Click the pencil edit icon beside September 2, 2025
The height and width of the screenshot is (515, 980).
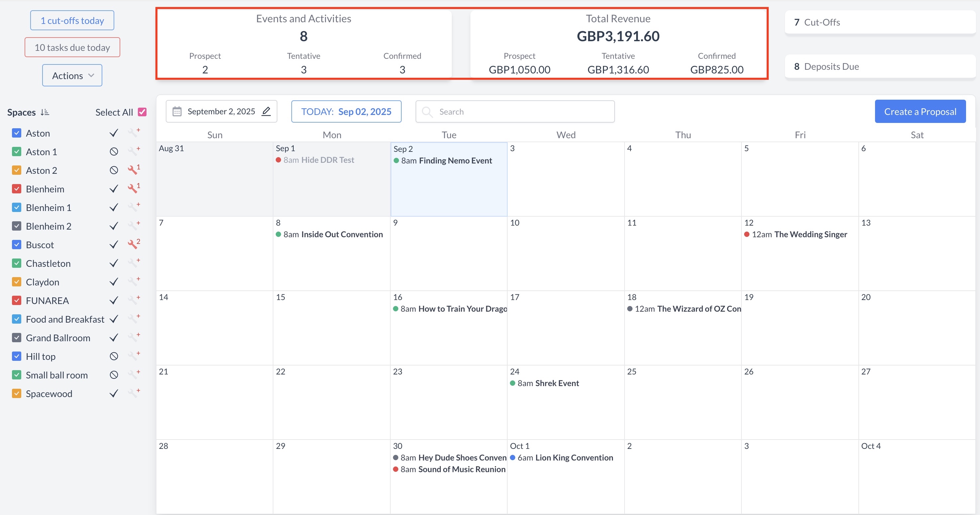point(266,112)
